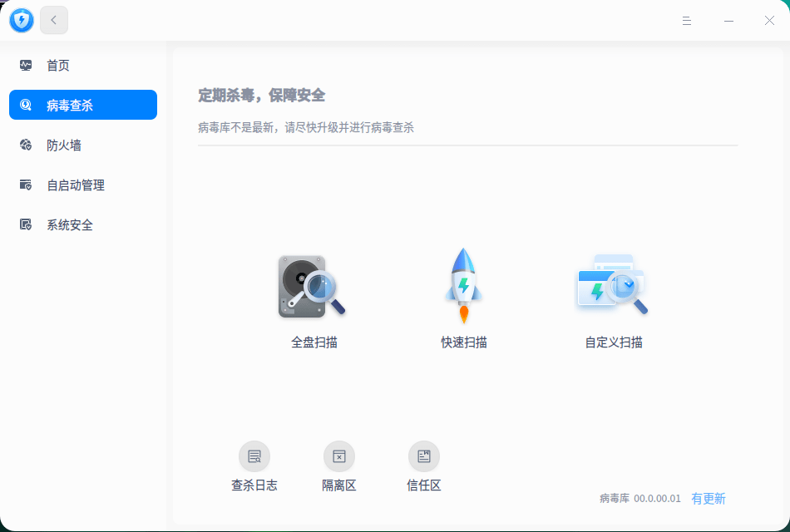
Task: Close the security center window
Action: click(768, 20)
